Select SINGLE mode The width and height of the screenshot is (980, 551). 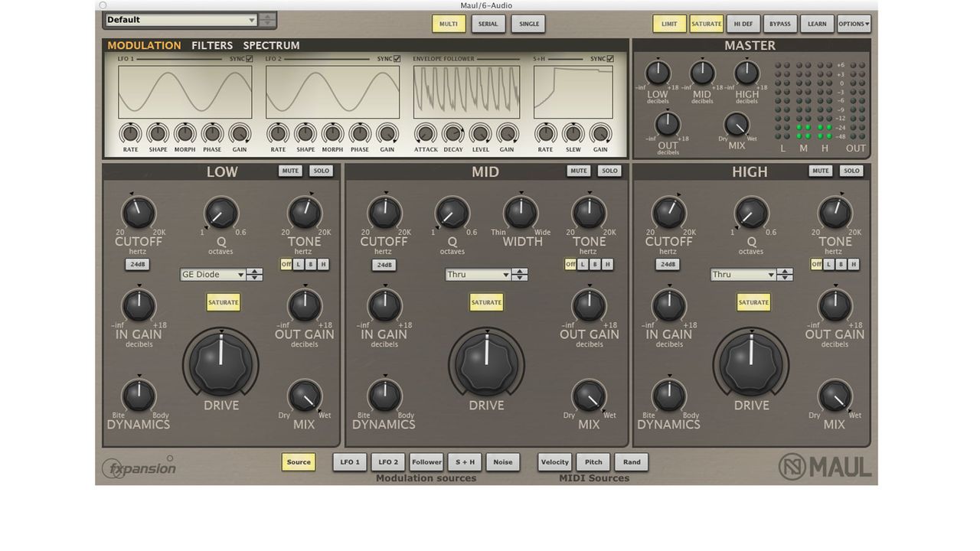tap(528, 24)
